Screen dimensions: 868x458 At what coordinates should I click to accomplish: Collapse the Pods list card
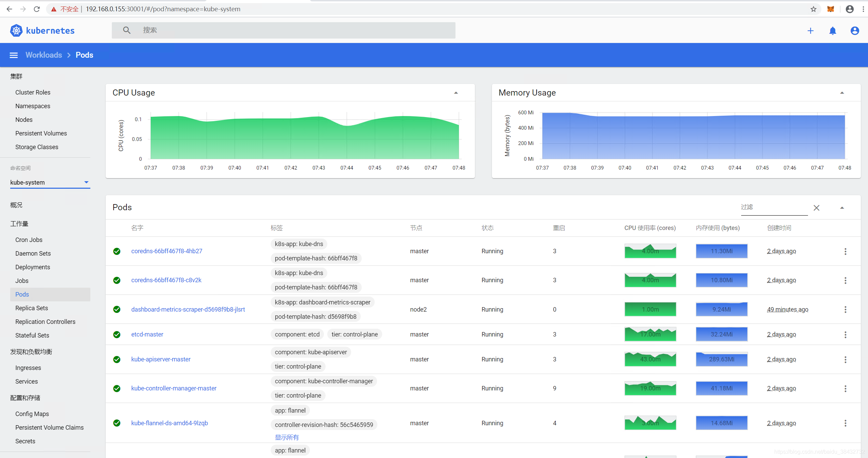tap(842, 208)
